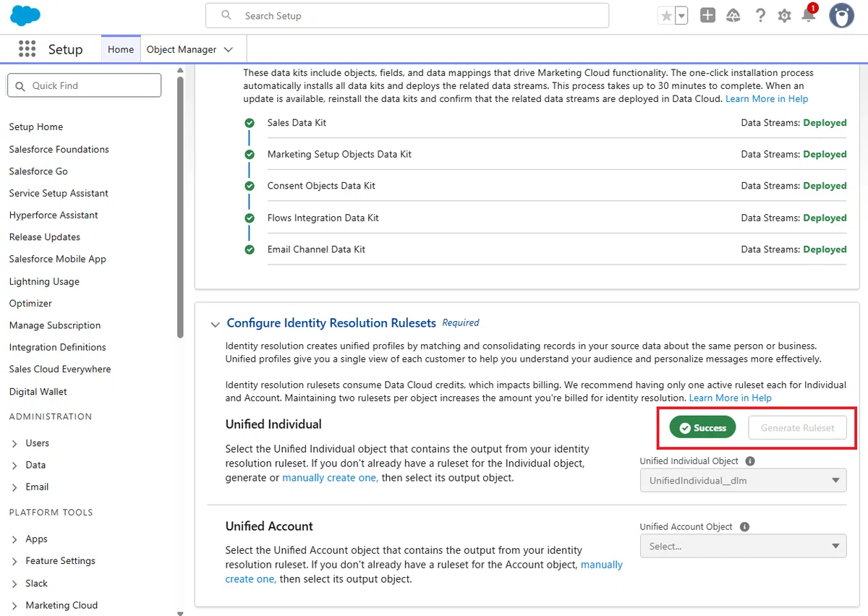Click the Consent Objects Data Kit Deployed status
The image size is (868, 616).
click(x=825, y=186)
